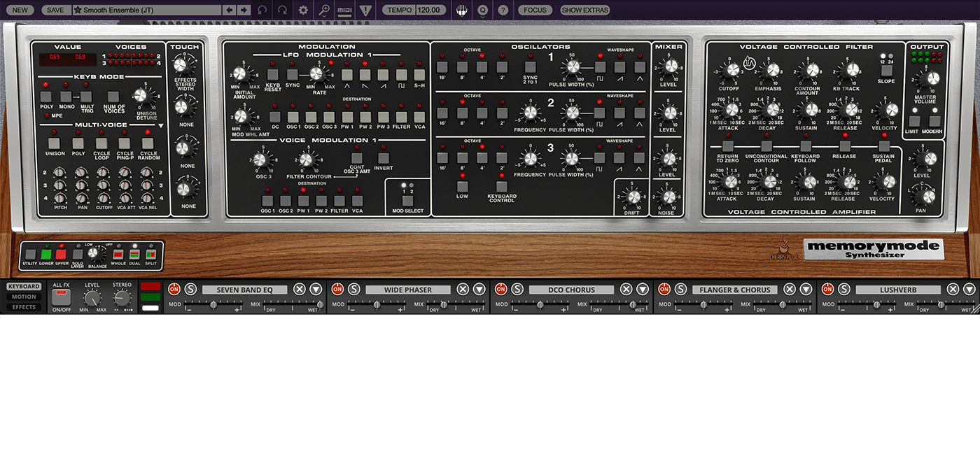Screen dimensions: 980x468
Task: Remove the Seven Band EQ effect
Action: point(300,289)
